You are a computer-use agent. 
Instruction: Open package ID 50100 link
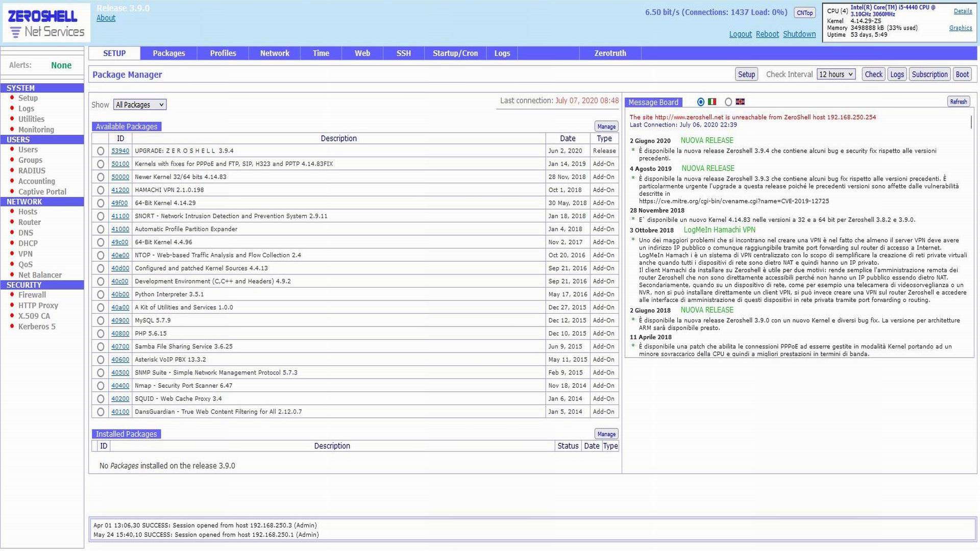(x=120, y=164)
